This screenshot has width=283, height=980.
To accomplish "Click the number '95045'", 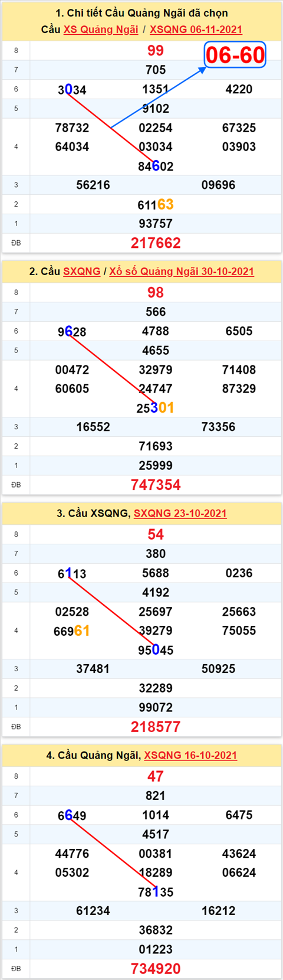I will tap(156, 651).
